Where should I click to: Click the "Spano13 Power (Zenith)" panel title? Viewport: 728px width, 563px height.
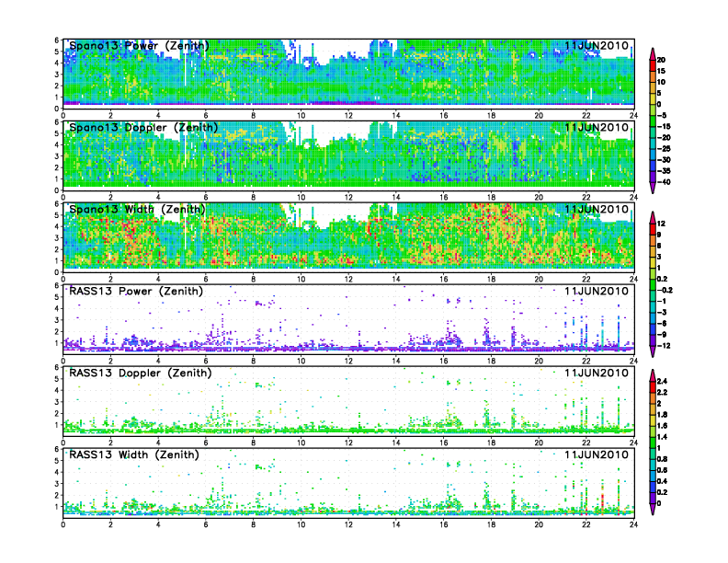[139, 45]
